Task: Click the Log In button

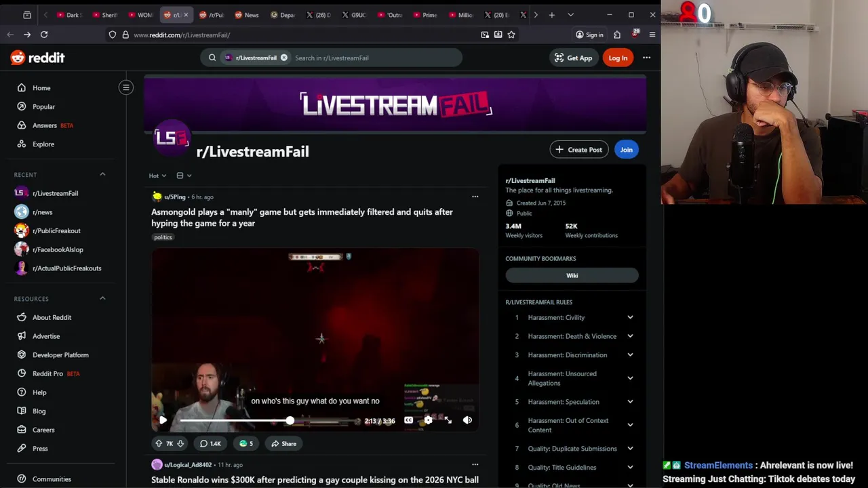Action: click(618, 58)
